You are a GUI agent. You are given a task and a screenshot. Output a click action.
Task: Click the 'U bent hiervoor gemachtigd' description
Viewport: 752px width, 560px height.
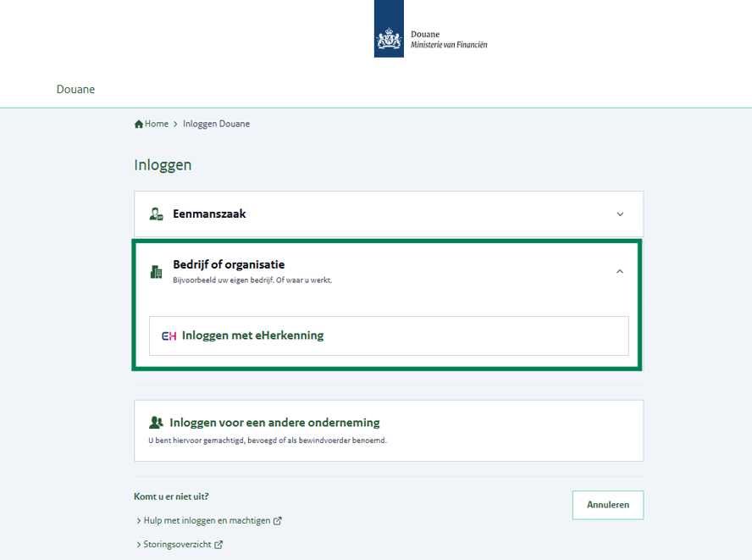267,441
